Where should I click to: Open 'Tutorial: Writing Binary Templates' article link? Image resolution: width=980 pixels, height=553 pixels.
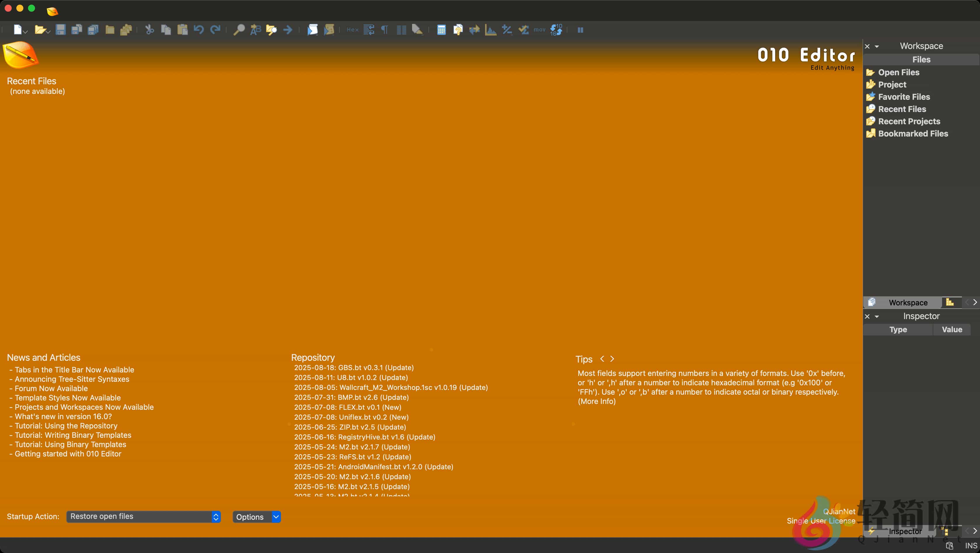(73, 435)
